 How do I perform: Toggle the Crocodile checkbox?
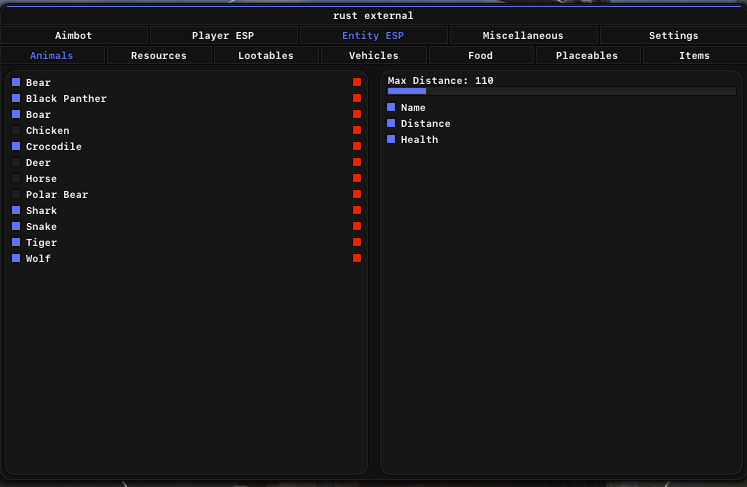click(x=16, y=146)
